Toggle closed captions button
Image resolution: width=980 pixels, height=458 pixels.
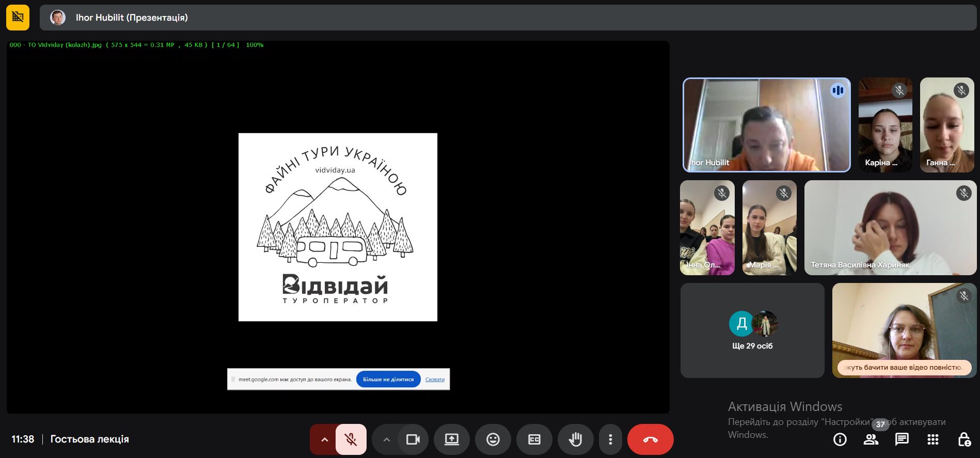click(534, 439)
